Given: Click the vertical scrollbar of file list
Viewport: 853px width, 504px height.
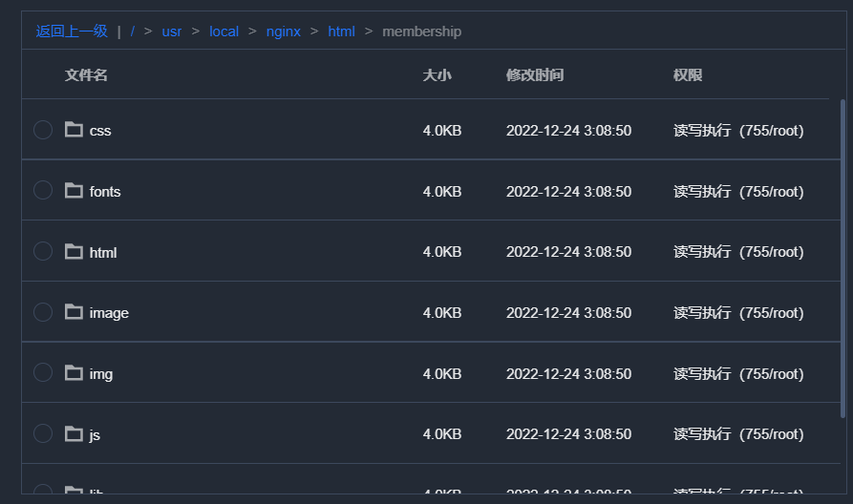Looking at the screenshot, I should 842,258.
